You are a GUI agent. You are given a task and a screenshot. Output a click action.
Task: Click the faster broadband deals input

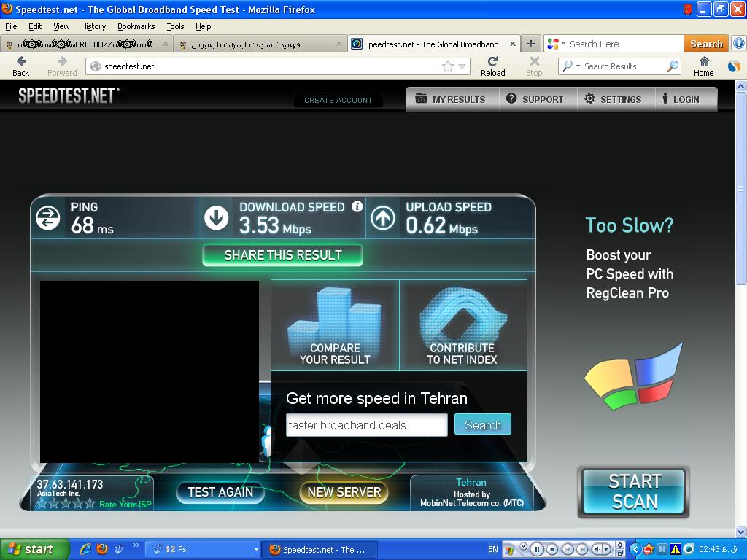pyautogui.click(x=367, y=425)
